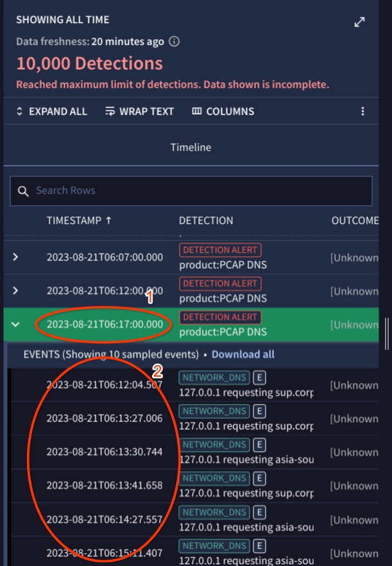
Task: Expand the 06:12:00 detection row
Action: [x=16, y=291]
